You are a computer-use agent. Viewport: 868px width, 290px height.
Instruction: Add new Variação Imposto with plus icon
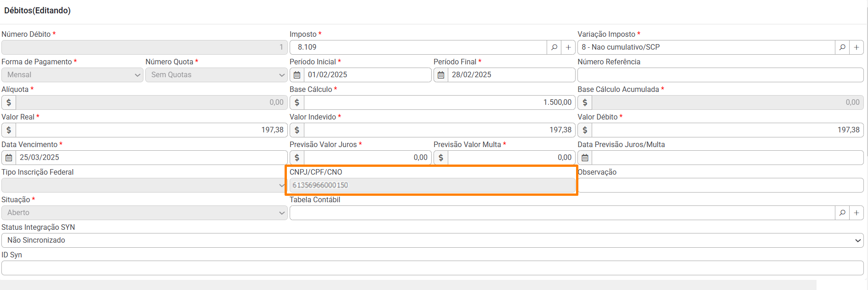(857, 47)
